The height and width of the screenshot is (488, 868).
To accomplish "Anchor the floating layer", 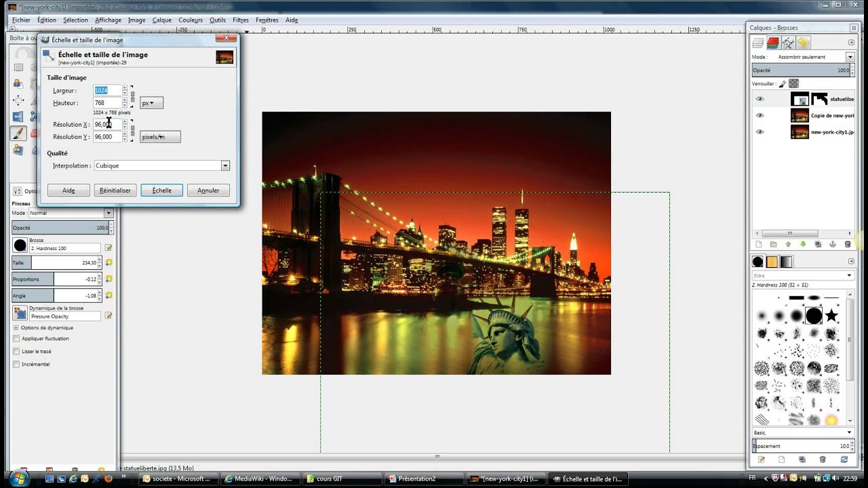I will tap(833, 244).
